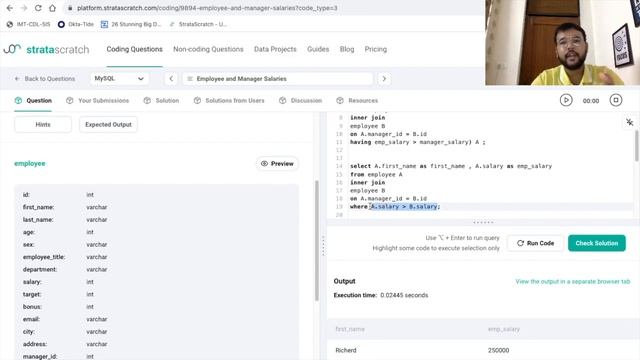Click the salary column row

[x=157, y=282]
